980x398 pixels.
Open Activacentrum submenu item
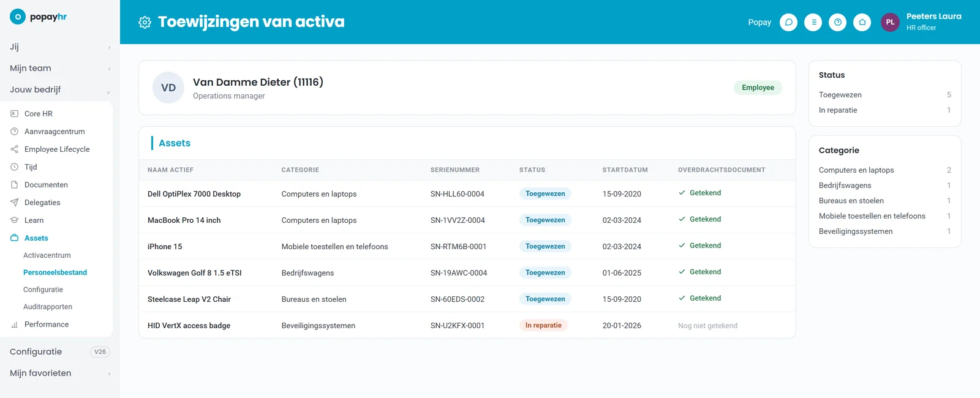tap(47, 255)
